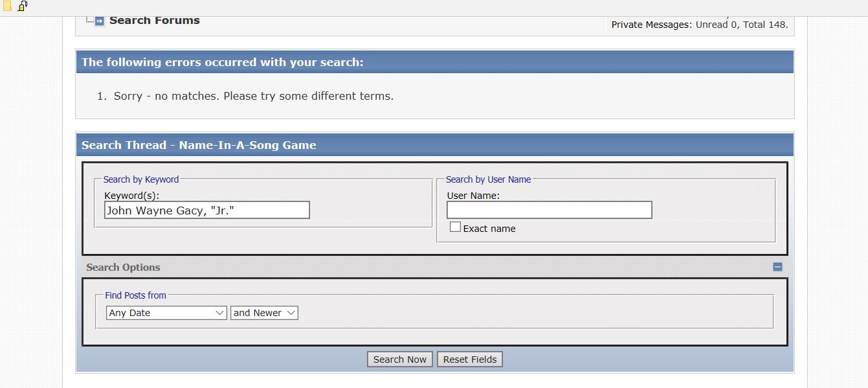The image size is (868, 388).
Task: Focus the Keyword(s) text field
Action: tap(206, 210)
